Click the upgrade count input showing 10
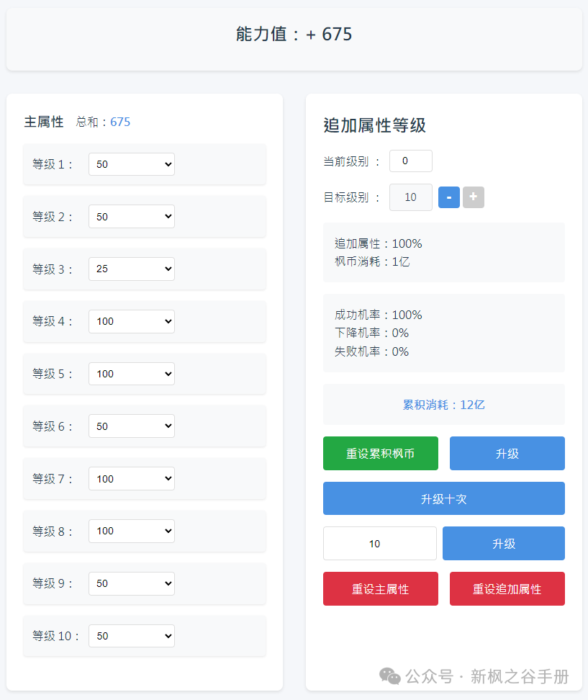The width and height of the screenshot is (588, 700). pos(379,544)
